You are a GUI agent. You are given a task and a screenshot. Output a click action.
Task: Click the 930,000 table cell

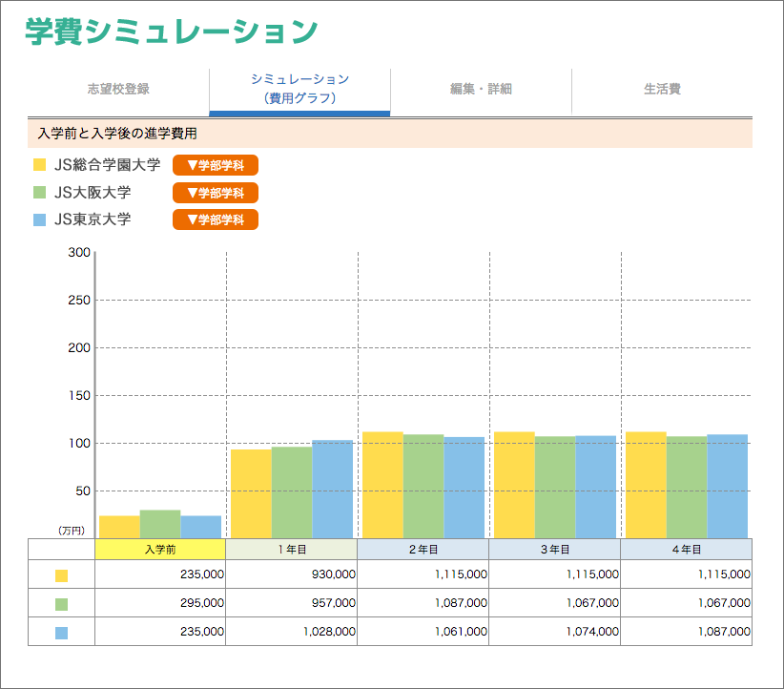coord(292,574)
